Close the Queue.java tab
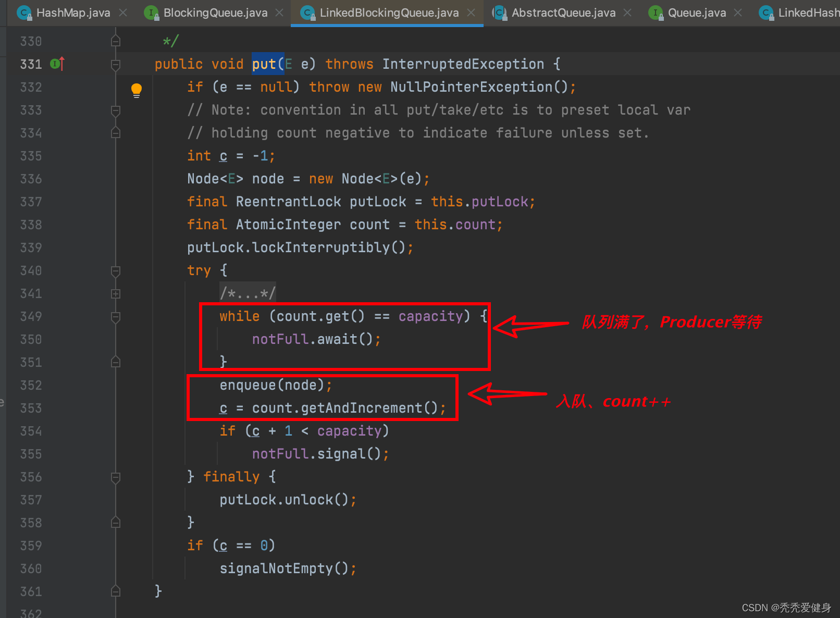Screen dimensions: 840x618 (738, 13)
